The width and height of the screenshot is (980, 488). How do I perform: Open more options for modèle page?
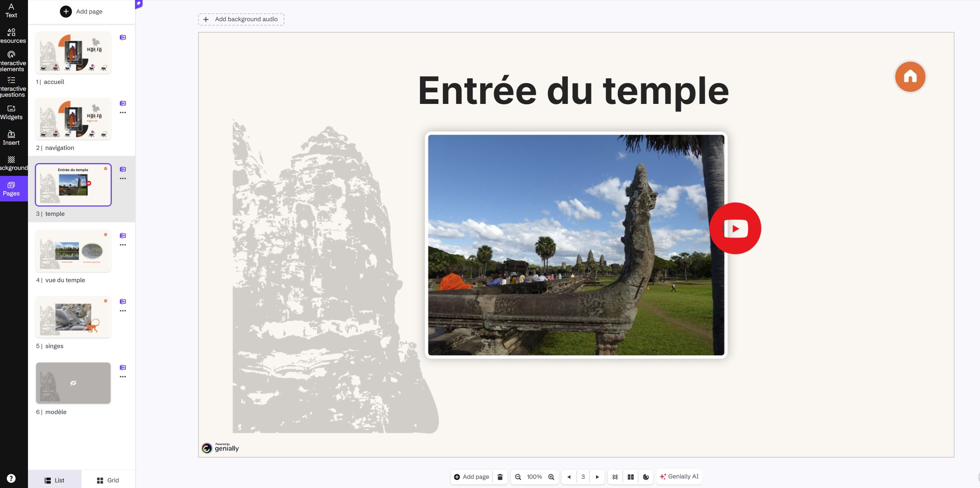(123, 377)
